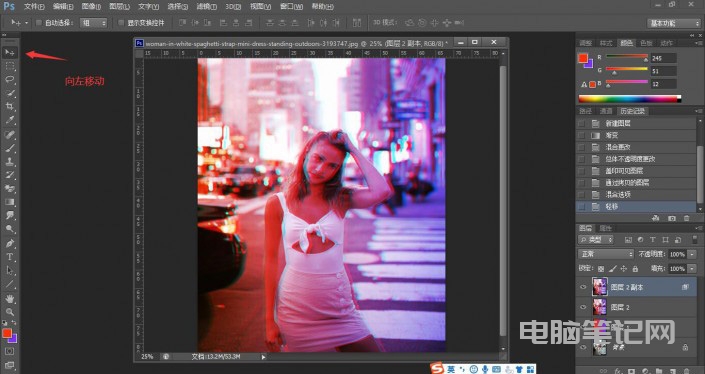
Task: Select the Move tool in toolbox
Action: point(10,53)
